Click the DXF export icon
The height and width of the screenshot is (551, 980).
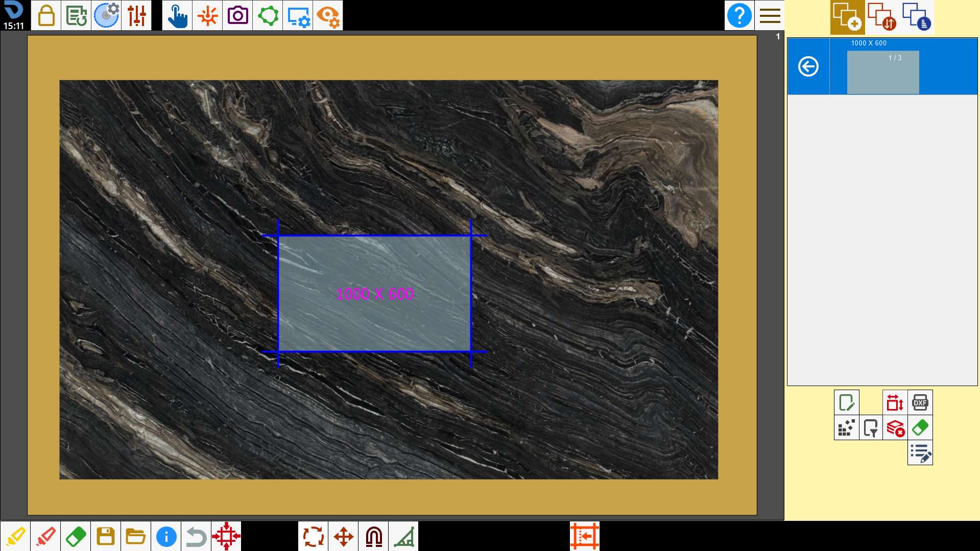tap(920, 402)
